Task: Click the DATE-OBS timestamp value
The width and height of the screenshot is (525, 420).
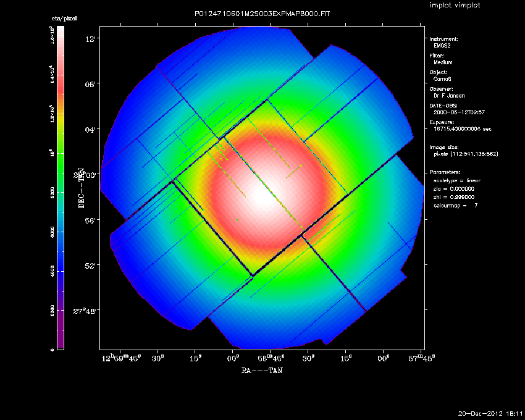Action: [x=460, y=112]
